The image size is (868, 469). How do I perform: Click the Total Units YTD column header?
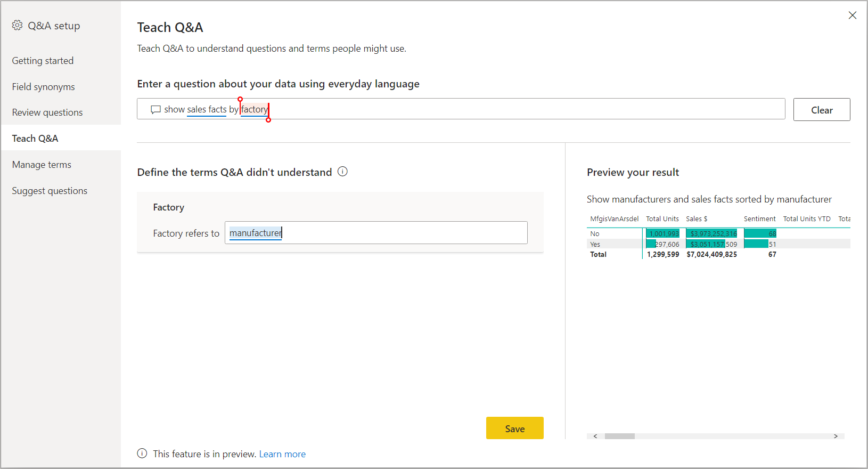click(807, 219)
